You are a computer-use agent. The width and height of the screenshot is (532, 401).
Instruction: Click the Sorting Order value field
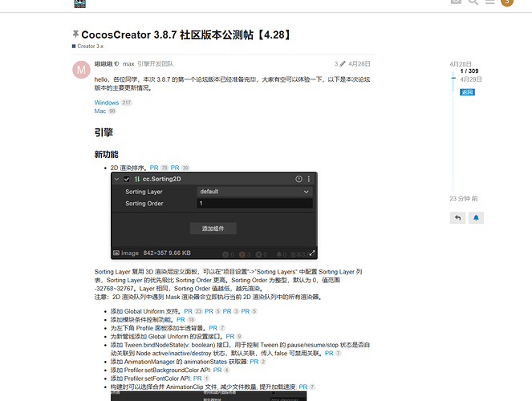pyautogui.click(x=254, y=204)
